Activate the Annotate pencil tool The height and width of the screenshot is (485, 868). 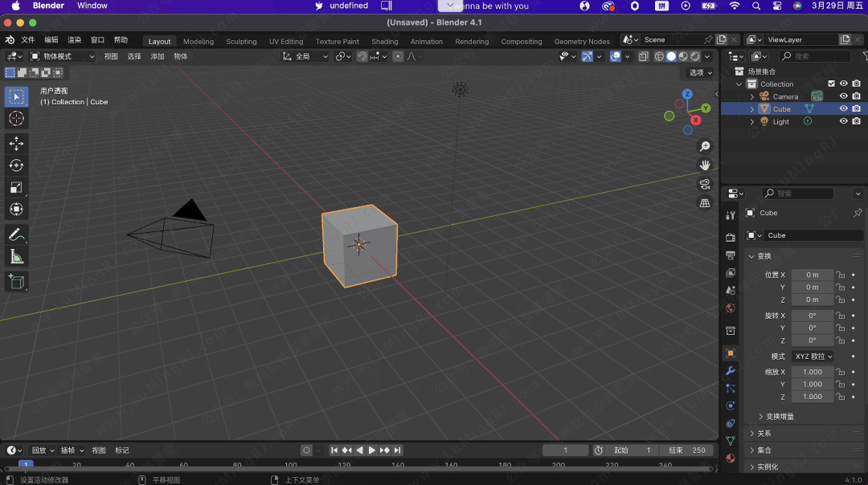[x=16, y=234]
